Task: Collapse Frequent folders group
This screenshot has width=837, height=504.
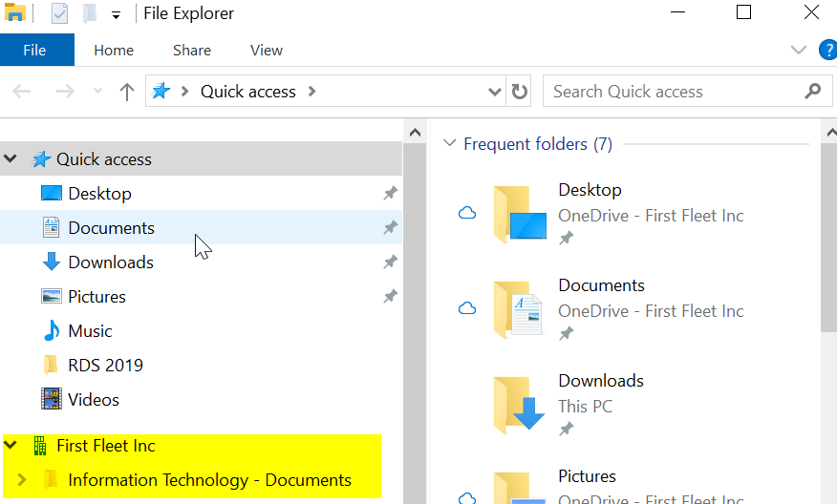Action: click(x=449, y=143)
